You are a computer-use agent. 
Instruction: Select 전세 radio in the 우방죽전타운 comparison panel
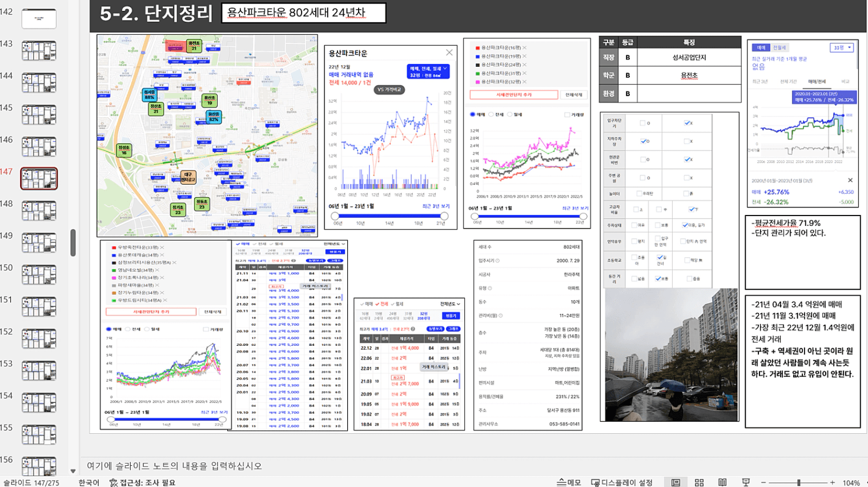coord(128,329)
